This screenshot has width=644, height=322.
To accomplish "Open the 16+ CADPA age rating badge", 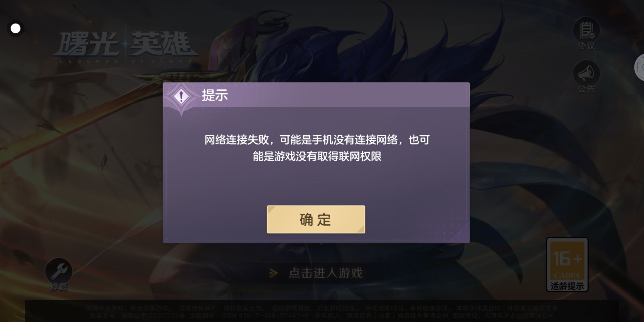I will click(x=567, y=264).
